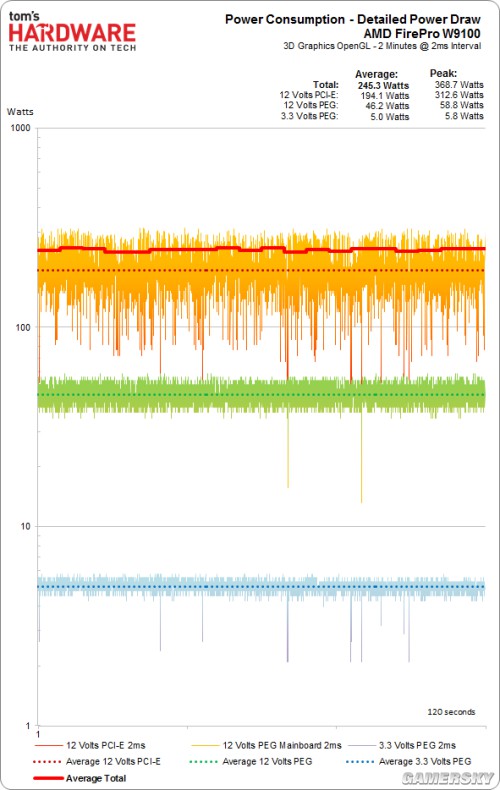Click the 1000 label on the Watts axis
The image size is (500, 790).
21,128
